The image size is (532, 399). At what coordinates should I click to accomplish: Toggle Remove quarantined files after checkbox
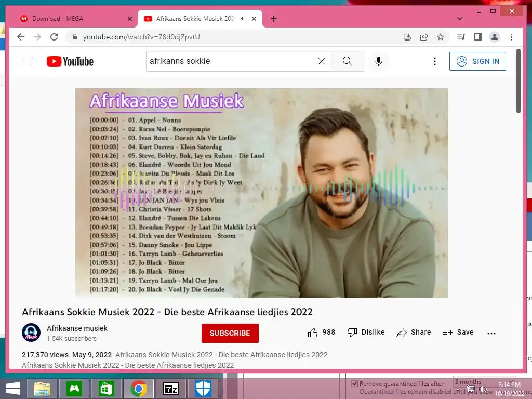pyautogui.click(x=354, y=384)
